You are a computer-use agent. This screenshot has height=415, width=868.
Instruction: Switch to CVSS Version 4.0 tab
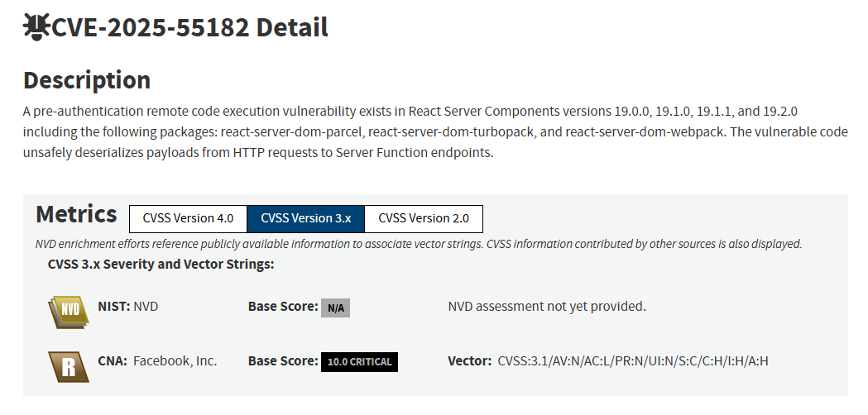point(188,218)
